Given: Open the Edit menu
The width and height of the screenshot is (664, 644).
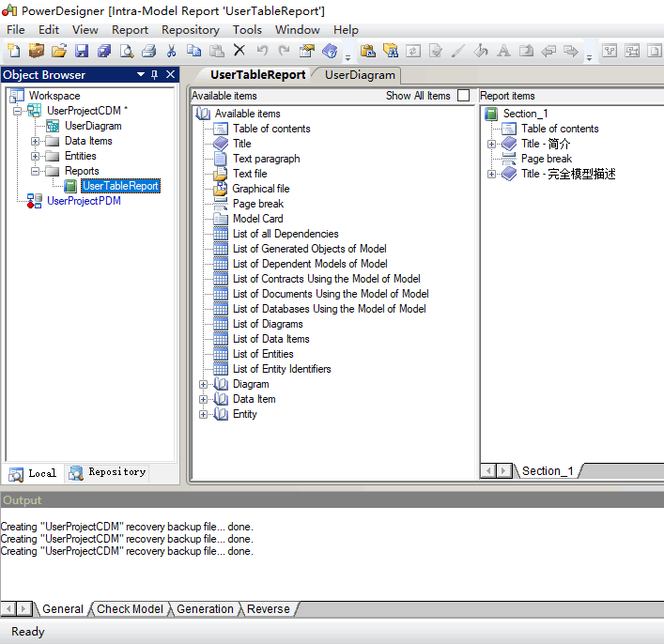Looking at the screenshot, I should (x=49, y=30).
